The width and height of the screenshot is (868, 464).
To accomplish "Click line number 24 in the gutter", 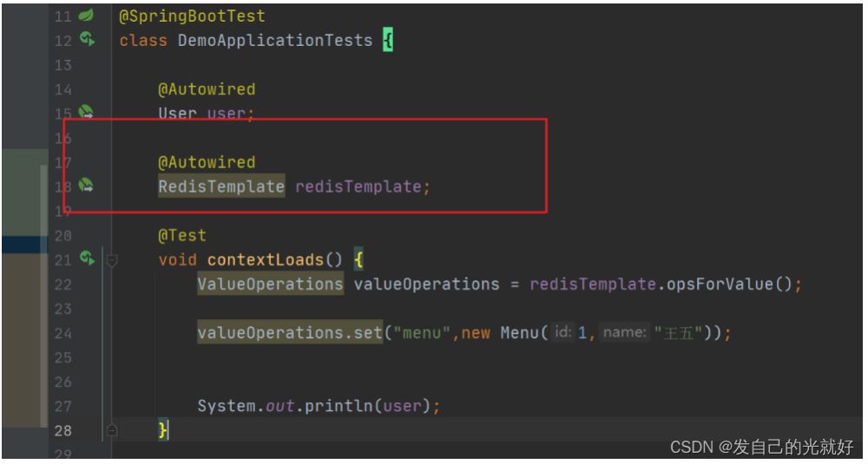I will point(63,333).
